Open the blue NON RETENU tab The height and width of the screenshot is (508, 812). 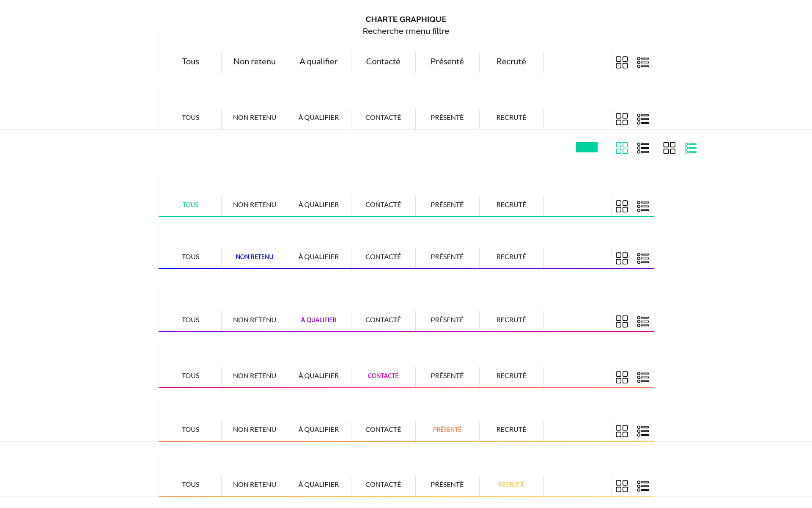[x=254, y=257]
